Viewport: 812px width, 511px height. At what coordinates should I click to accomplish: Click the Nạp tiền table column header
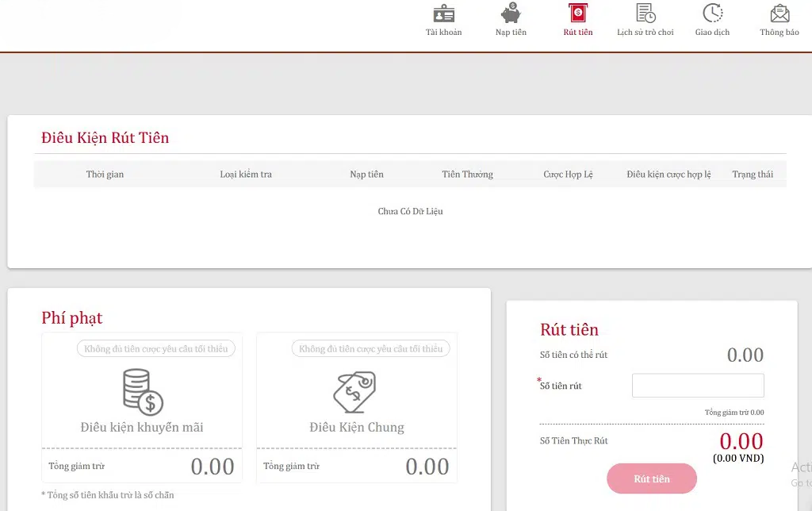[366, 175]
